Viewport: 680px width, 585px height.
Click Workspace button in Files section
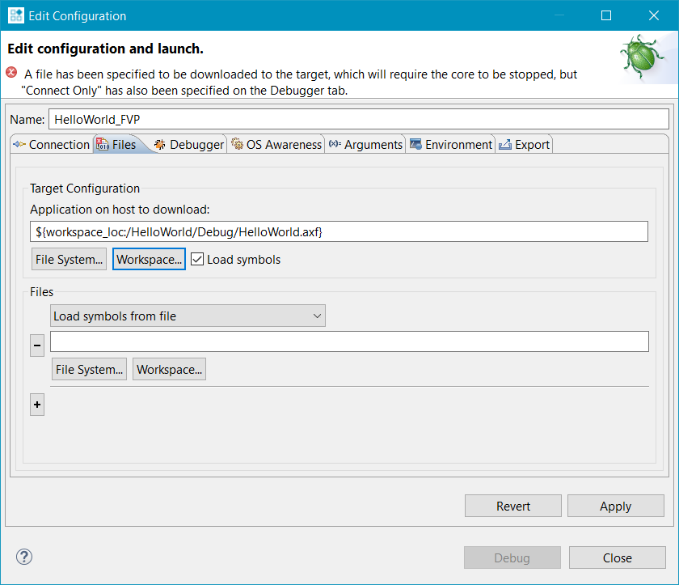(x=169, y=370)
